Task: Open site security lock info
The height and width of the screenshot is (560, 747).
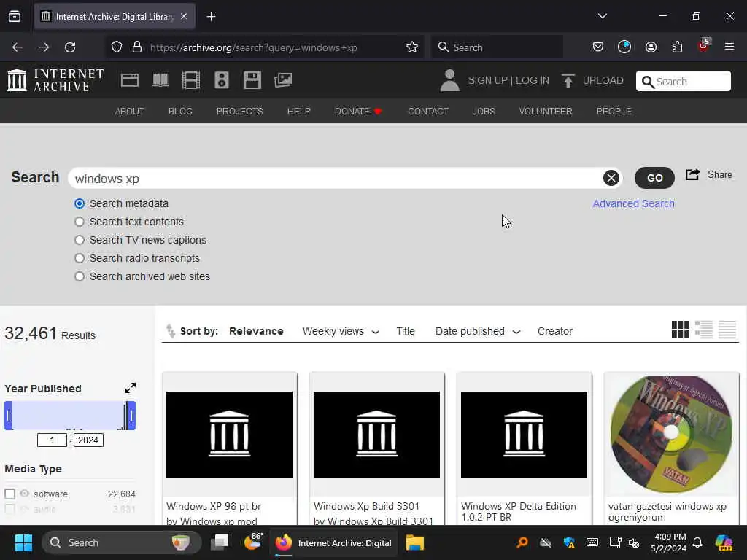Action: [137, 47]
